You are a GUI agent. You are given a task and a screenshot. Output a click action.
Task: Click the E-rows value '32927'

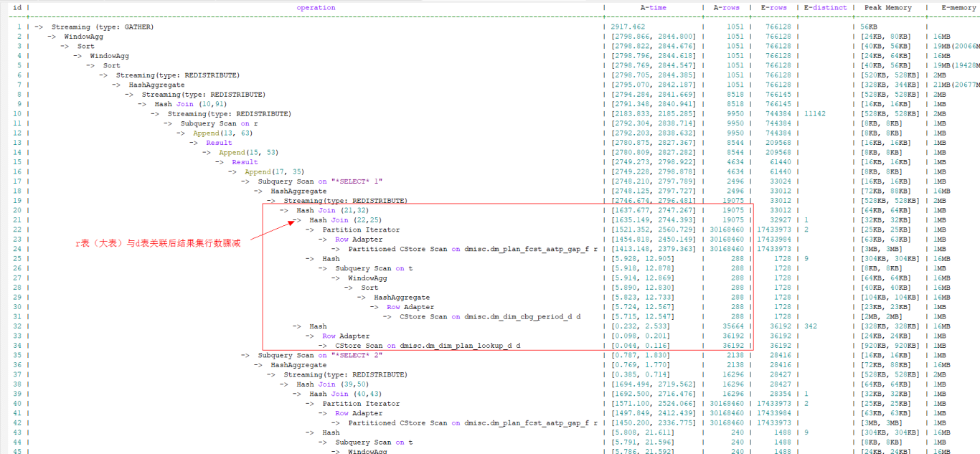point(780,220)
